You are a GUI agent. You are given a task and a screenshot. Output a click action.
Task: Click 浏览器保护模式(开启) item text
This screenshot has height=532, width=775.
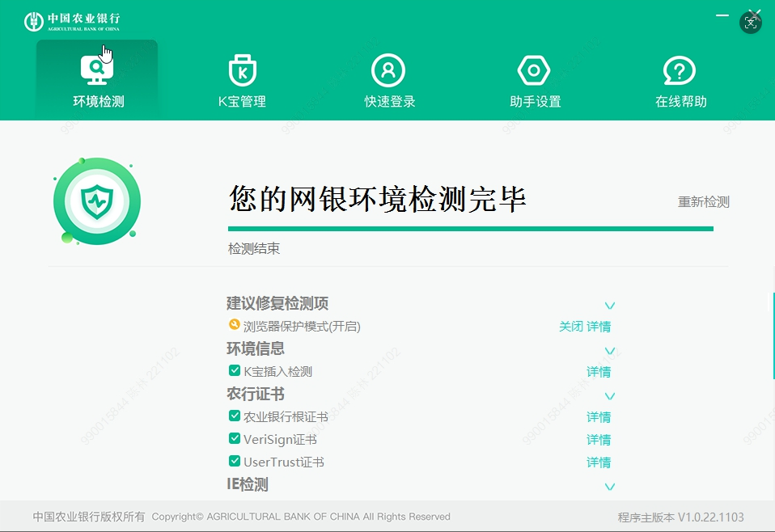click(x=302, y=327)
